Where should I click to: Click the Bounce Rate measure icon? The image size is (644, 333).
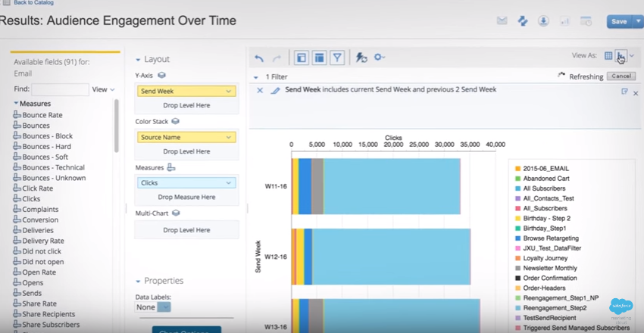[x=17, y=115]
